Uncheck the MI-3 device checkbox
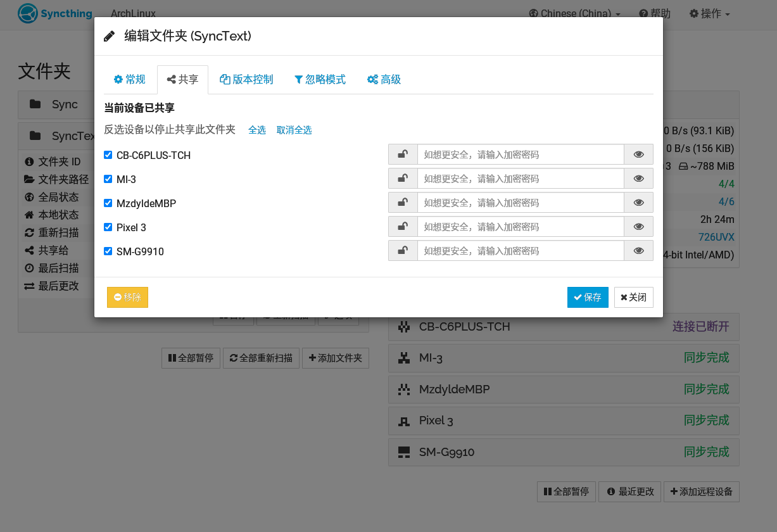 click(x=108, y=179)
